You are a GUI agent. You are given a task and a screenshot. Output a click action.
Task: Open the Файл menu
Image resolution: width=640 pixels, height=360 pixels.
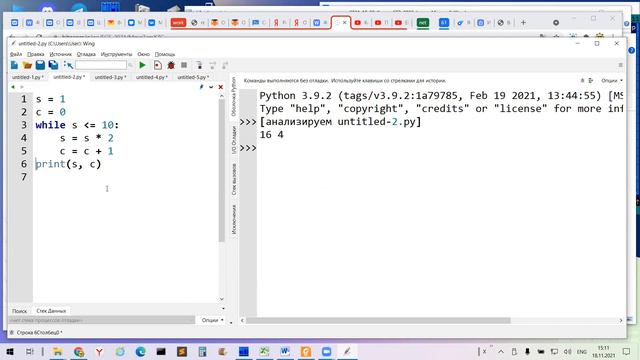click(16, 54)
